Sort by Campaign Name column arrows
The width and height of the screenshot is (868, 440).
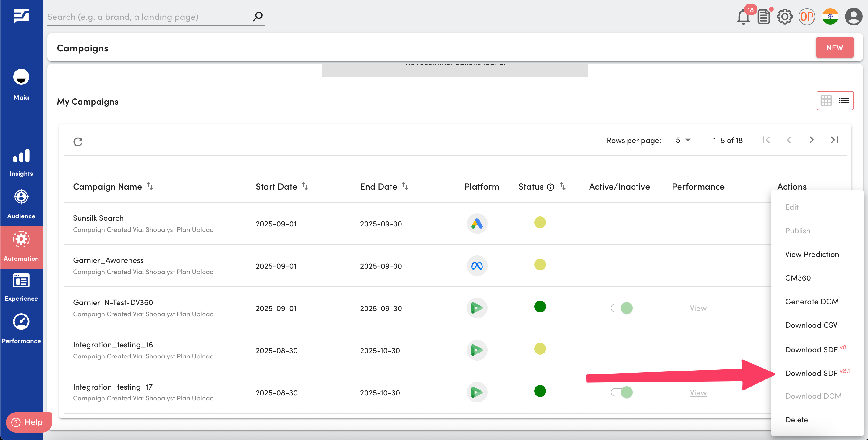click(150, 186)
